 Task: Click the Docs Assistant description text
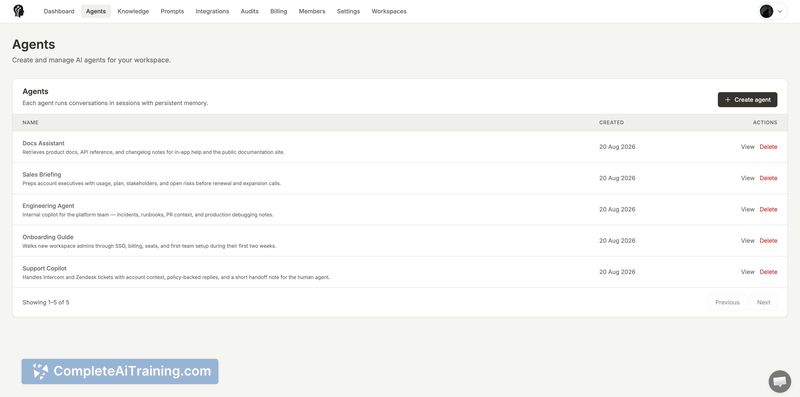[x=154, y=152]
